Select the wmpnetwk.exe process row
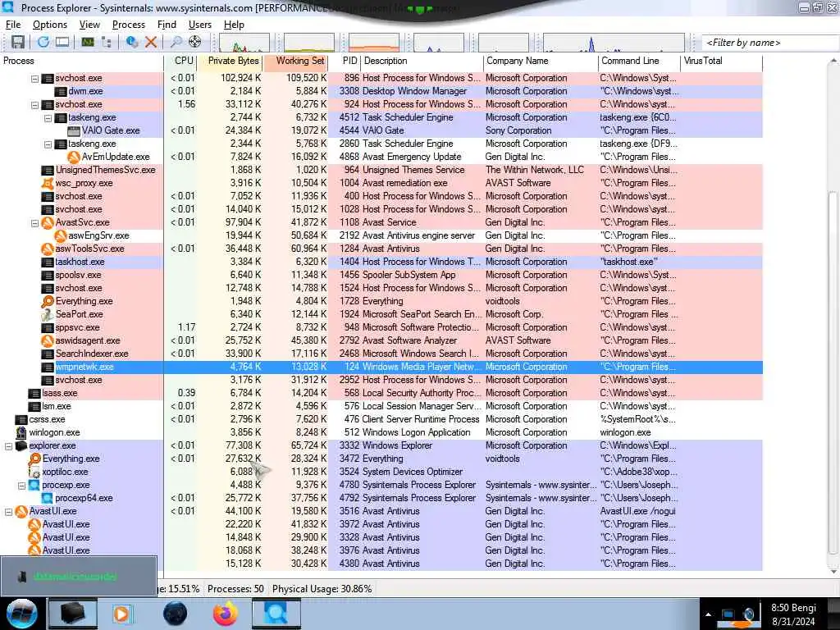840x630 pixels. pyautogui.click(x=381, y=367)
